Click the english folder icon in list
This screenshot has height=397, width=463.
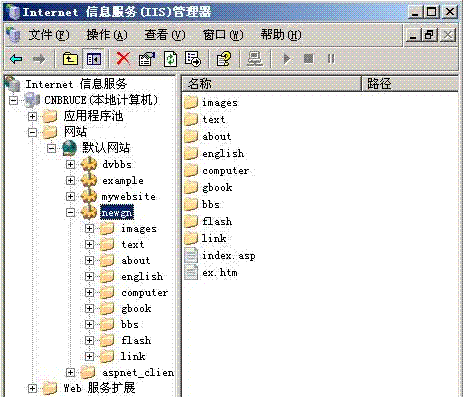191,153
